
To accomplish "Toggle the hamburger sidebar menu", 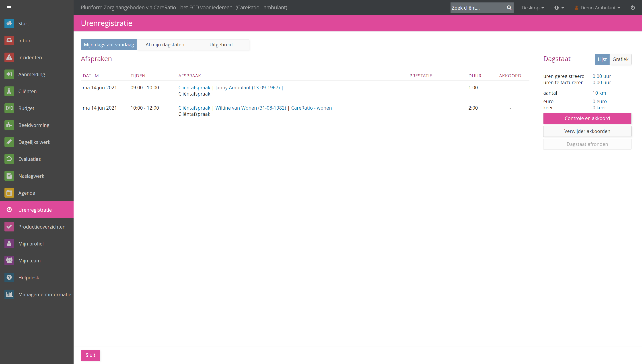I will (x=9, y=8).
